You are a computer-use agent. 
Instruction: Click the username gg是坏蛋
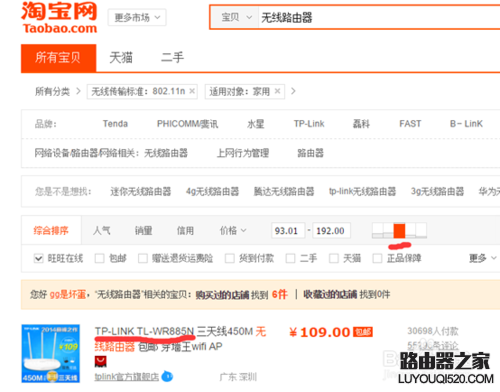68,295
